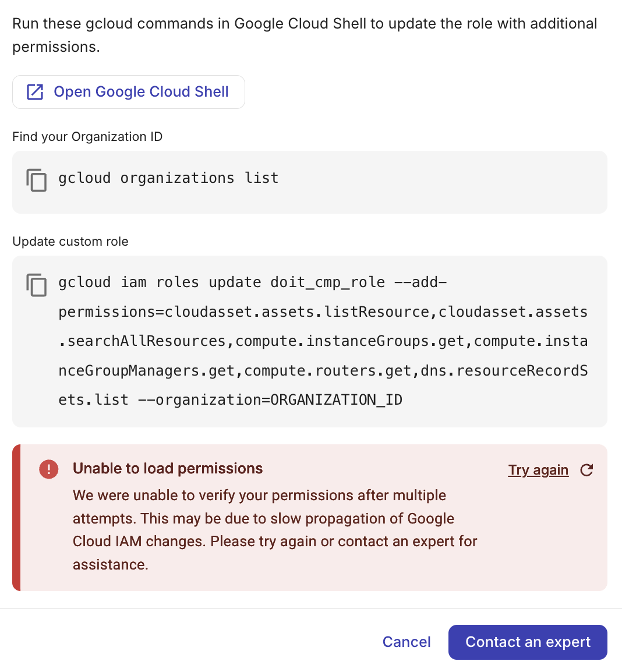Click Contact an expert
This screenshot has height=672, width=622.
pyautogui.click(x=527, y=642)
